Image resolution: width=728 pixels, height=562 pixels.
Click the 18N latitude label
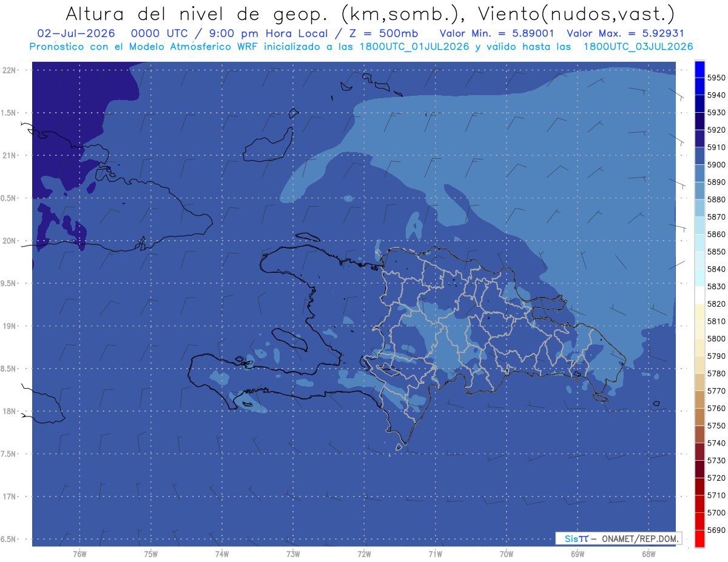(x=10, y=411)
